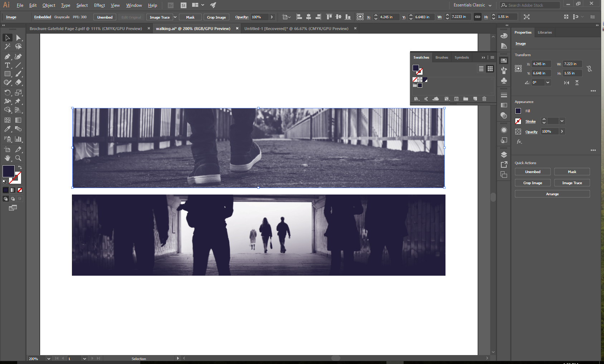Select the Hand tool
This screenshot has height=364, width=604.
(x=7, y=158)
